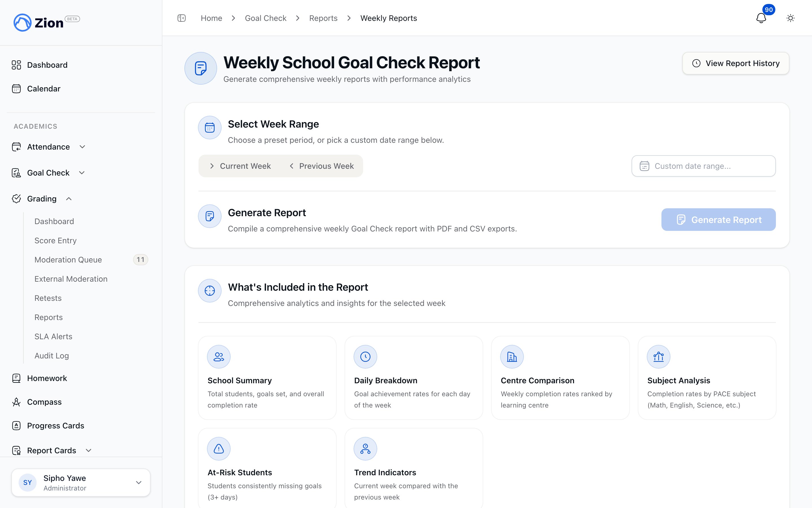812x508 pixels.
Task: Click the Centre Comparison building icon
Action: click(x=512, y=357)
